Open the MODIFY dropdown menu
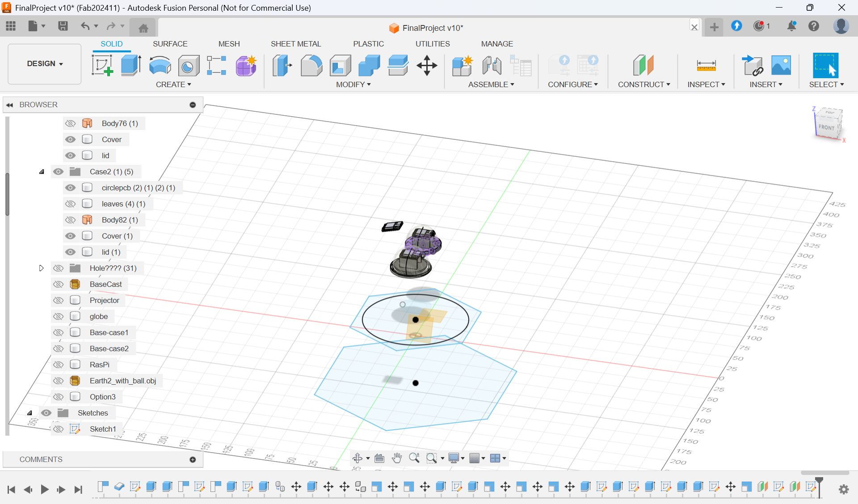Viewport: 858px width, 504px height. pos(353,84)
